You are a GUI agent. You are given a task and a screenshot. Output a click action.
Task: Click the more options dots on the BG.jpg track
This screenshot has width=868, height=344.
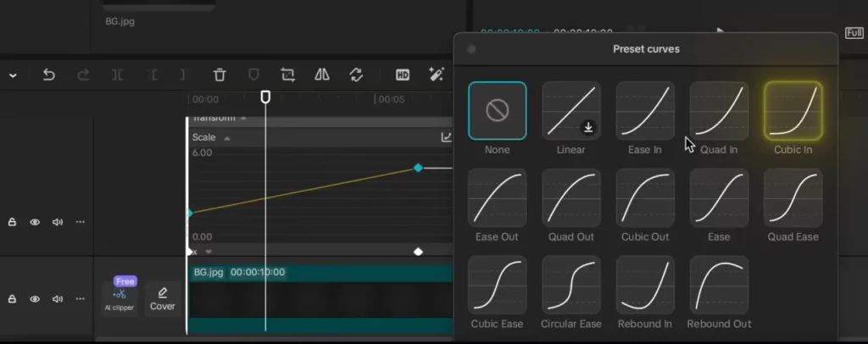(x=81, y=298)
